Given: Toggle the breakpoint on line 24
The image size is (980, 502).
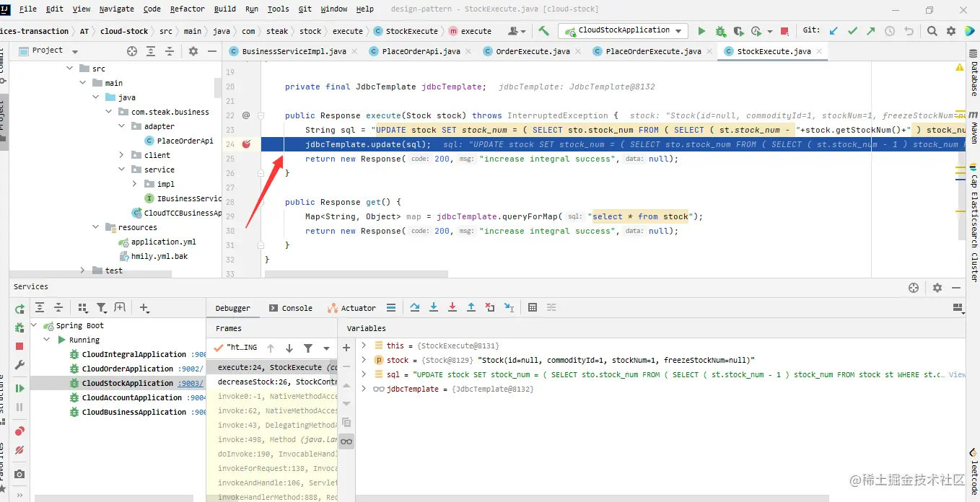Looking at the screenshot, I should [246, 144].
